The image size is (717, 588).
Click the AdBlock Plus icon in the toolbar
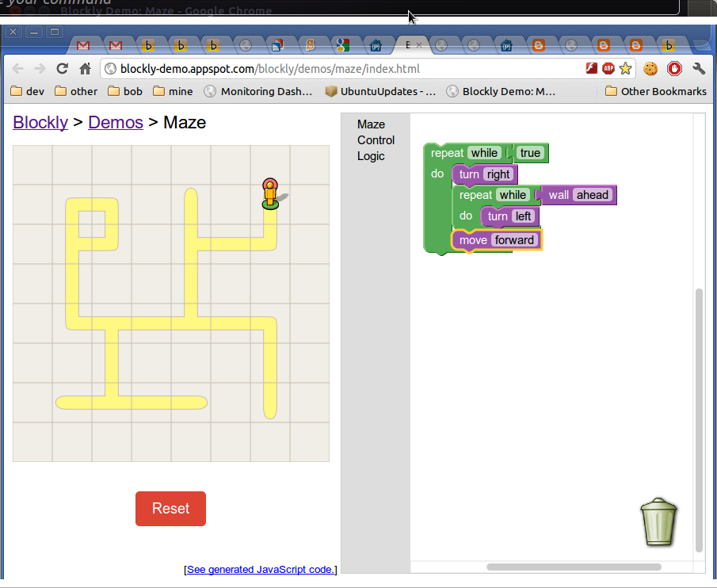coord(608,69)
